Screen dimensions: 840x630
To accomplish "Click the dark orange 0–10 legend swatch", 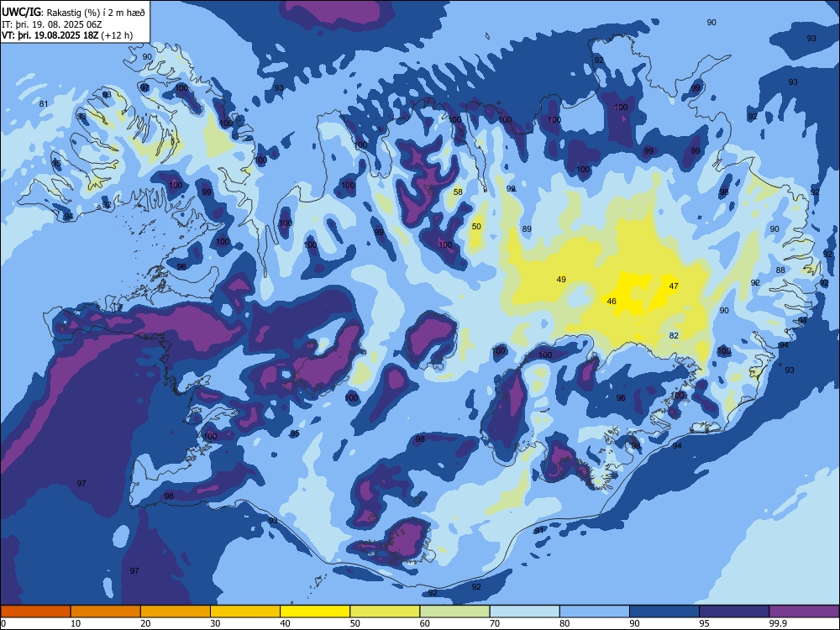I will [x=35, y=612].
